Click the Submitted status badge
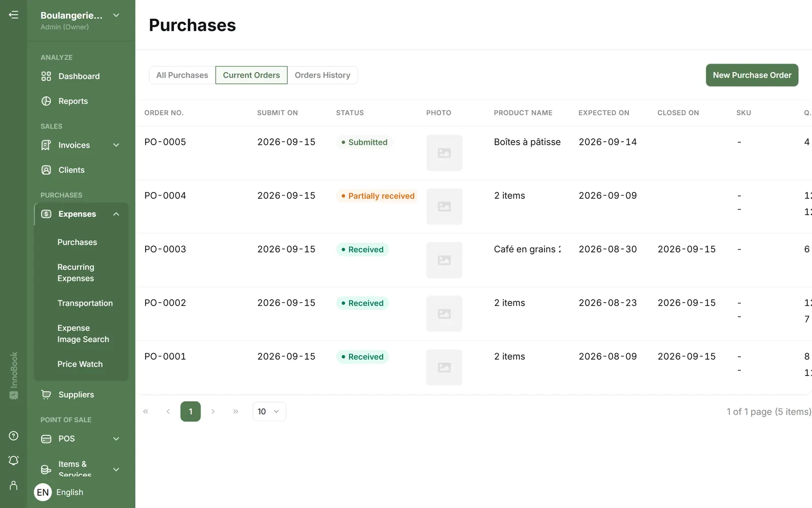 click(364, 142)
